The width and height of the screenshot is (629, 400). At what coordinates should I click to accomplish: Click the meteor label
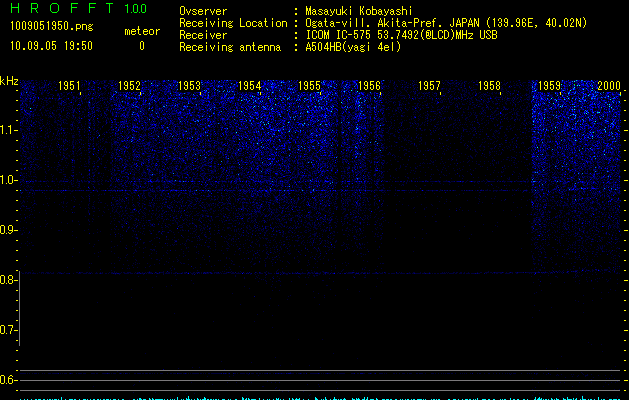(x=142, y=31)
